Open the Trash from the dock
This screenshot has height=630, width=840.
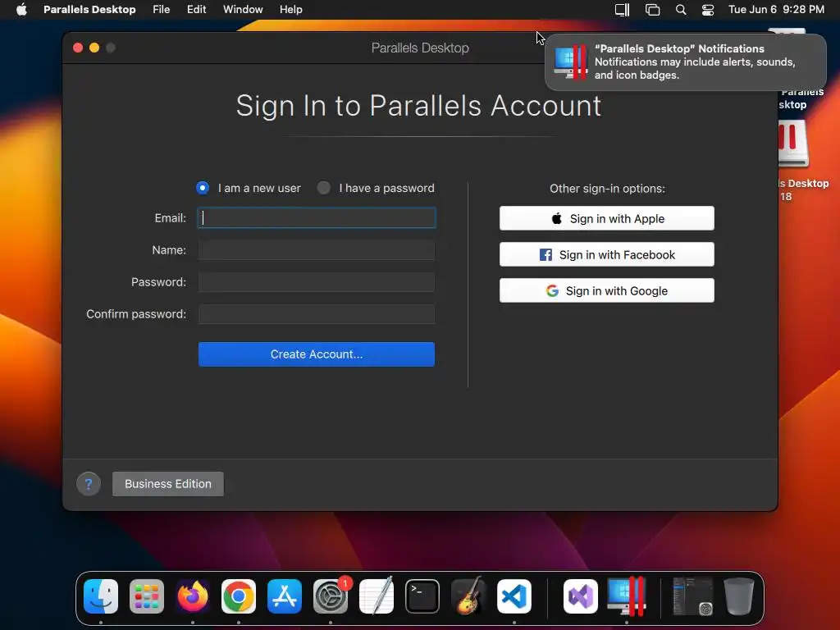click(739, 596)
